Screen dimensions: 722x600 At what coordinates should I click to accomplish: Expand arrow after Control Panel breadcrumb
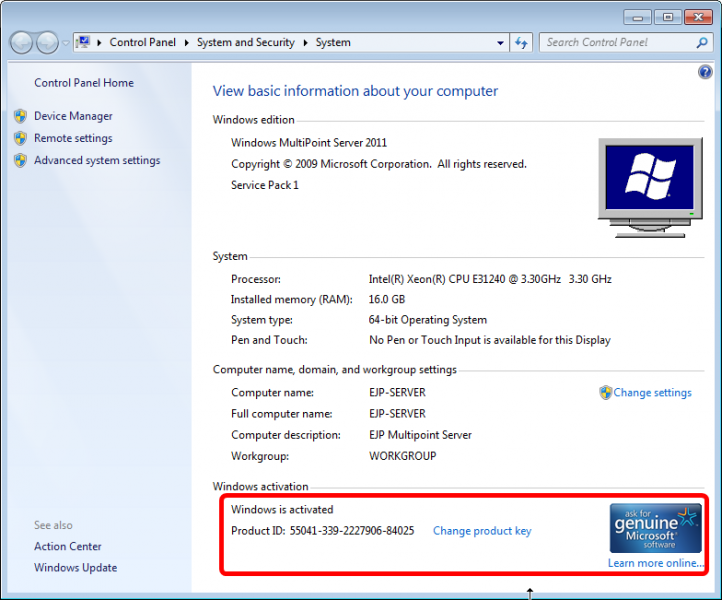point(186,43)
